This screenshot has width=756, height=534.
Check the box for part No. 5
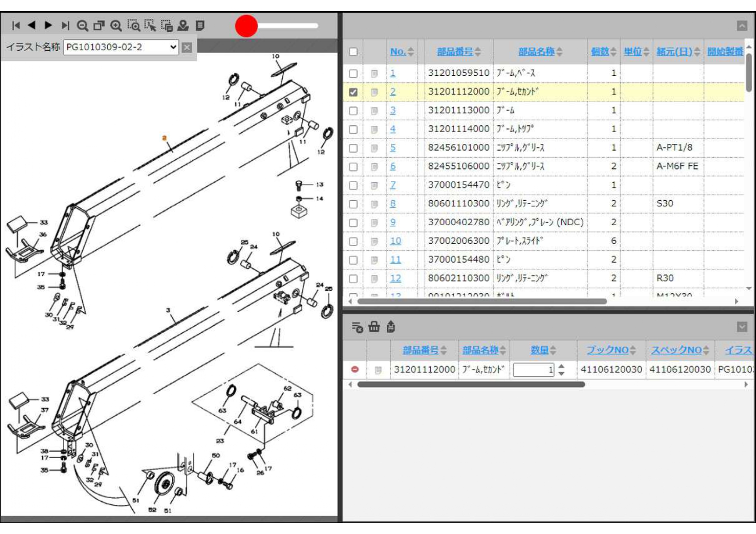pos(353,148)
